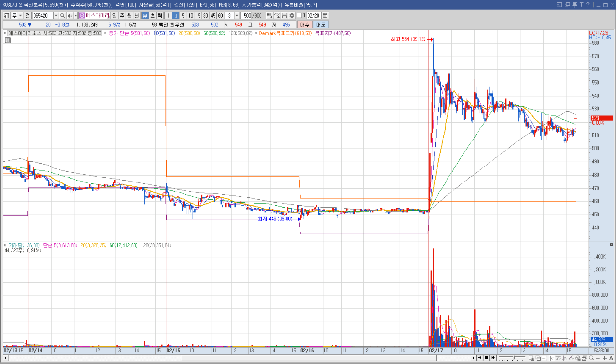Image resolution: width=616 pixels, height=364 pixels.
Task: Open the date picker calendar icon
Action: (325, 16)
